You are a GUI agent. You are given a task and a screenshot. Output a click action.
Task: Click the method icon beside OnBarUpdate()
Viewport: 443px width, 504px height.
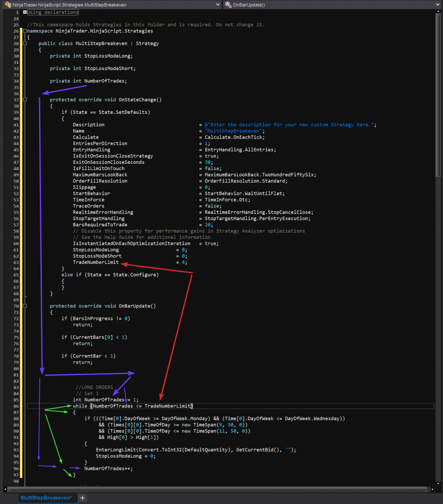pyautogui.click(x=227, y=5)
